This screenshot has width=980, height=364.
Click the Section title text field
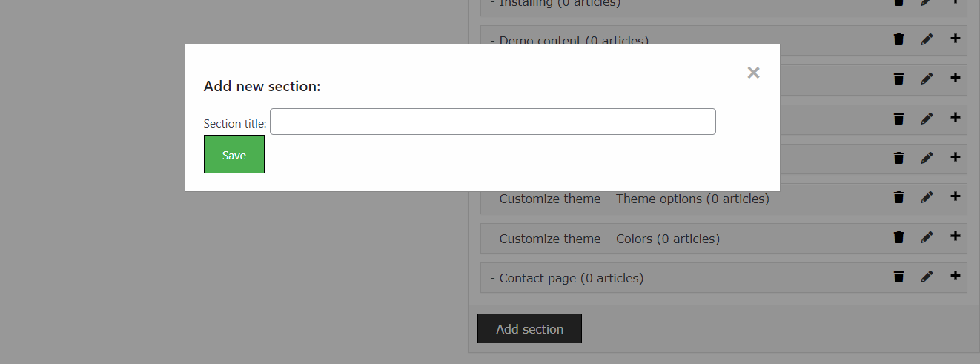492,122
